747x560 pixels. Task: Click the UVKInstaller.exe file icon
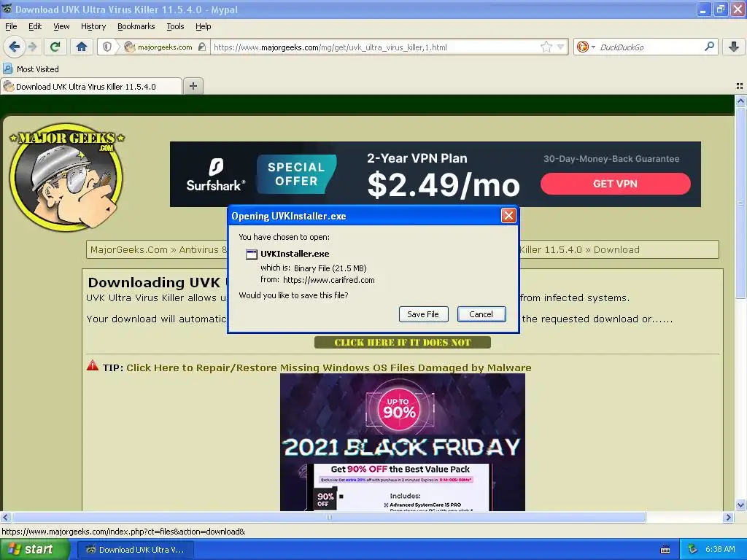251,254
